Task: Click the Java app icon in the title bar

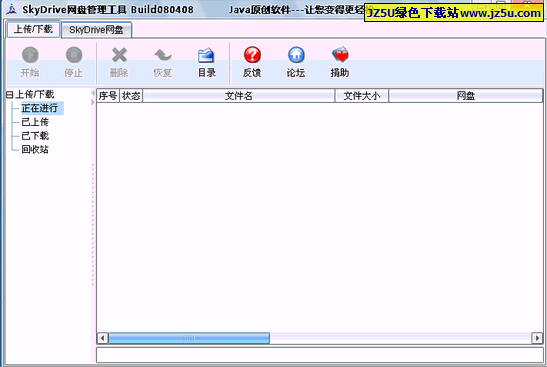Action: pos(12,9)
